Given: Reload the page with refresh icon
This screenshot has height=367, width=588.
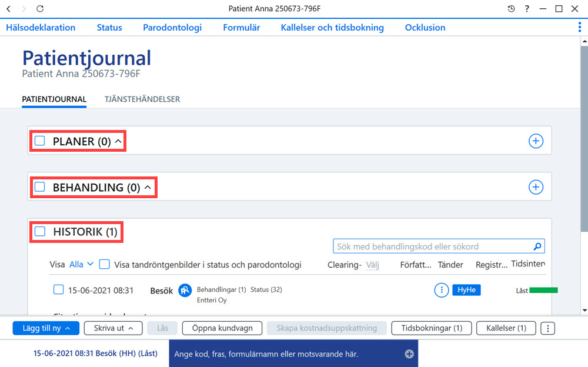Looking at the screenshot, I should [x=40, y=9].
